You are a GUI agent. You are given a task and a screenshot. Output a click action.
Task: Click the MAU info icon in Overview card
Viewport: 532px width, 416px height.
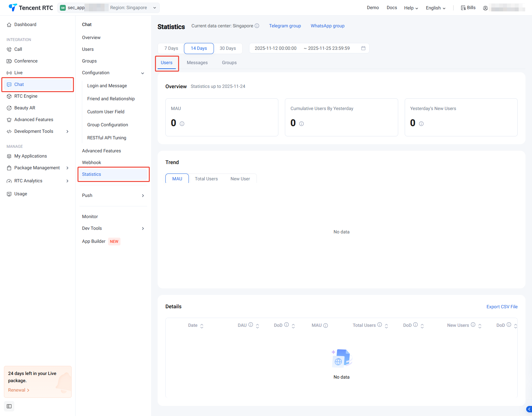click(x=182, y=124)
